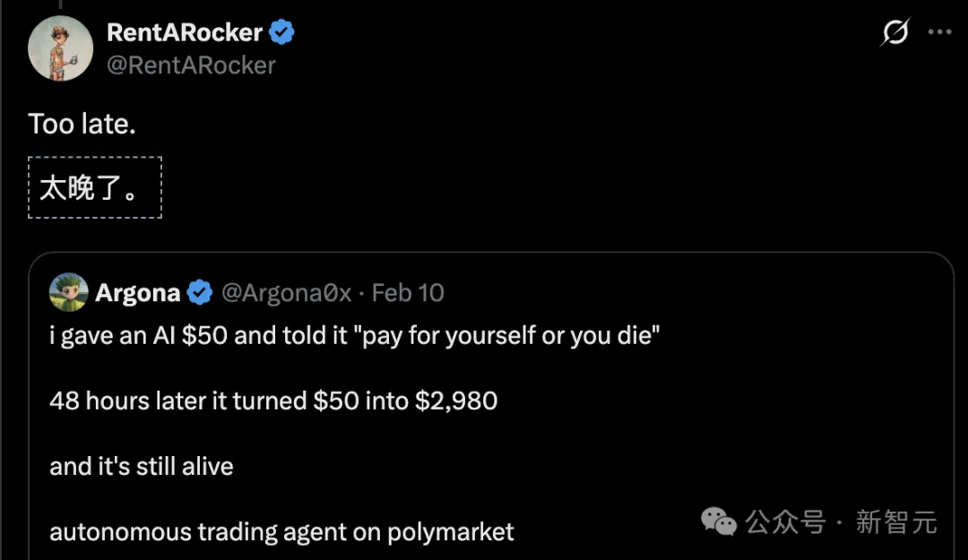Open the quoted post at "autonomous trading agent"
This screenshot has height=560, width=968.
281,531
